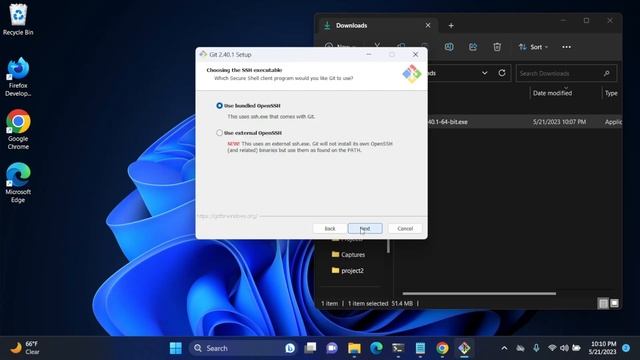
Task: Refresh the Downloads folder view
Action: [x=502, y=73]
